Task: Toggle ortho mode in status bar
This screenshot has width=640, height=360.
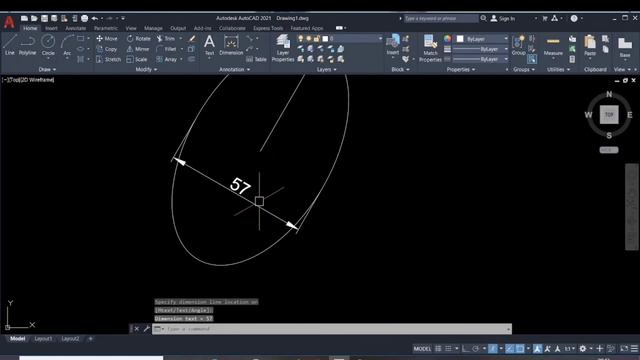Action: [466, 349]
